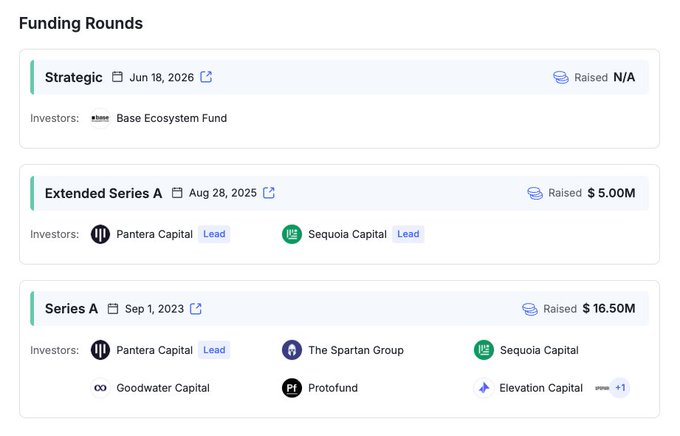680x436 pixels.
Task: Open Elevation Capital investor page
Action: 541,388
